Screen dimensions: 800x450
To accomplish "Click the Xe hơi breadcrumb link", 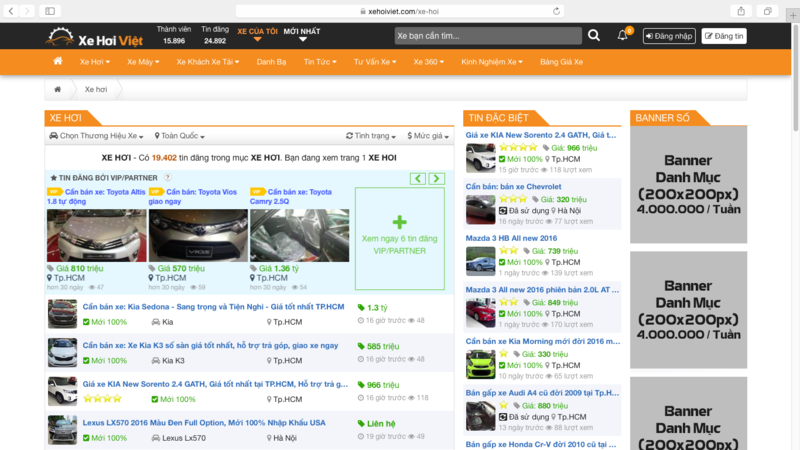I will (x=96, y=89).
